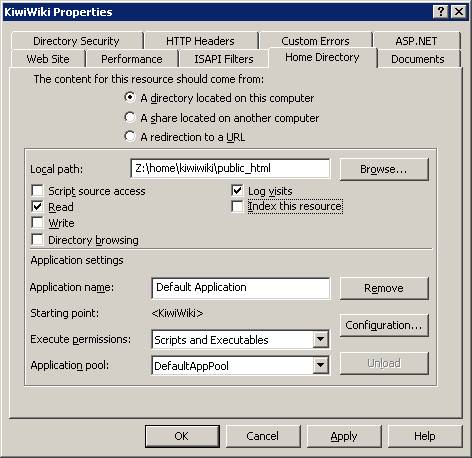This screenshot has width=472, height=458.
Task: Open the HTTP Headers tab
Action: 200,41
